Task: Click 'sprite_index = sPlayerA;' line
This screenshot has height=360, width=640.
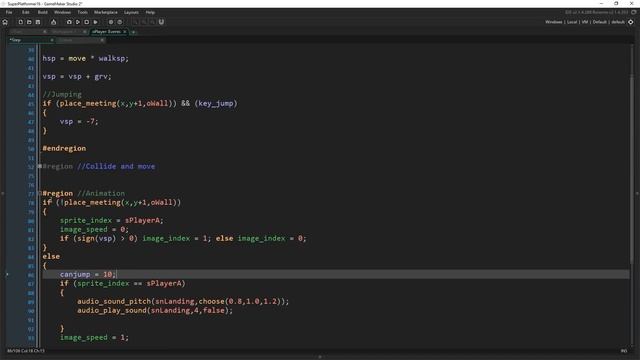Action: [x=111, y=220]
